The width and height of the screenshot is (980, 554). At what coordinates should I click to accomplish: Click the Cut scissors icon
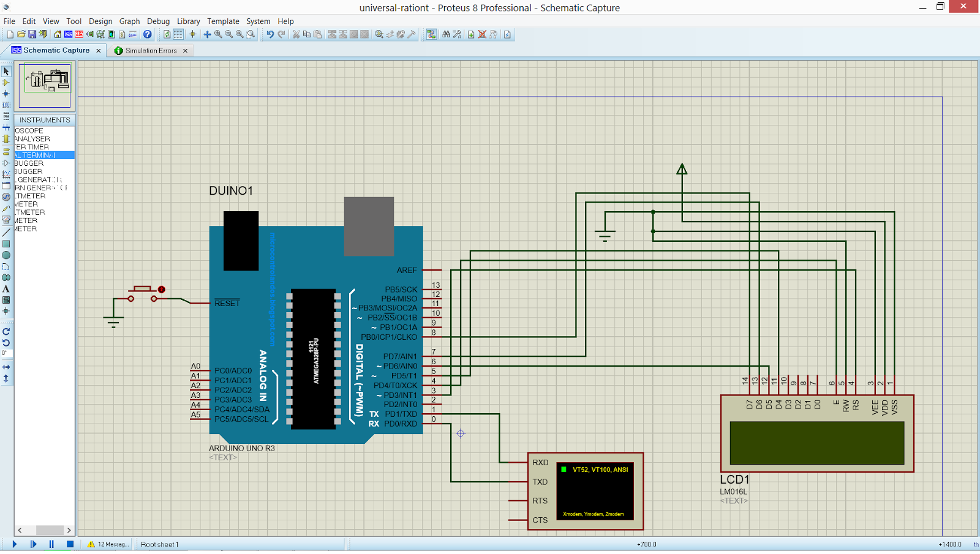(x=296, y=34)
